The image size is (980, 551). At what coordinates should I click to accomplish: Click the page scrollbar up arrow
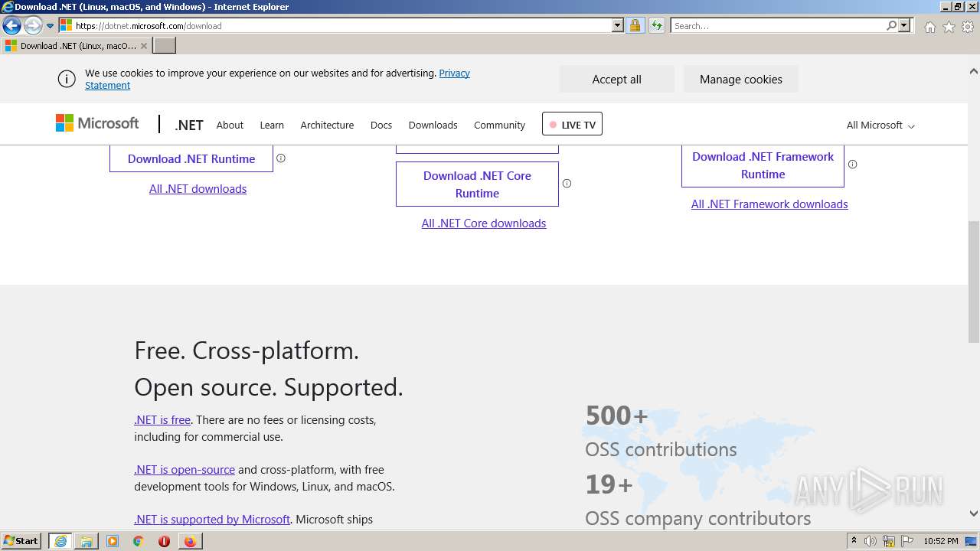[x=974, y=71]
